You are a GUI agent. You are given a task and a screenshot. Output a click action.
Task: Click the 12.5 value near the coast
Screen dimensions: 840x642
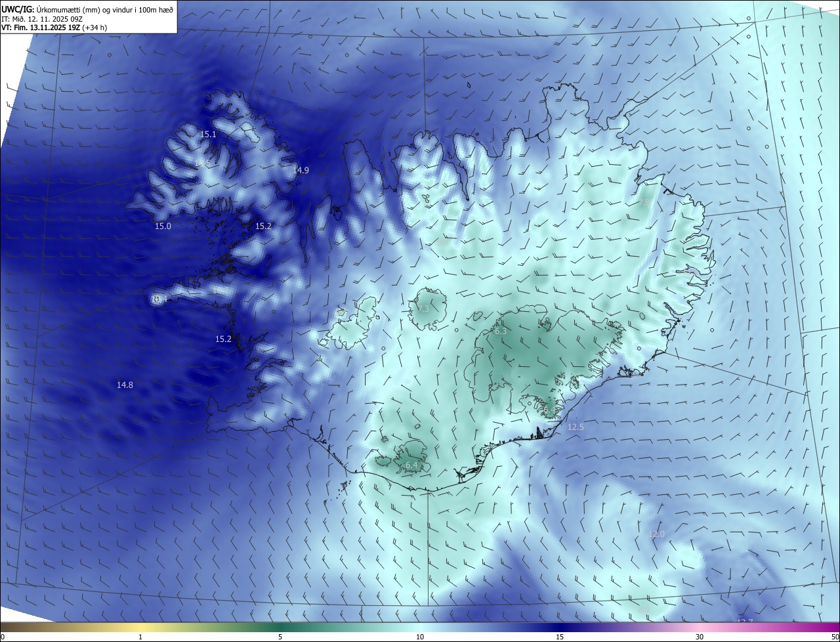pos(576,427)
